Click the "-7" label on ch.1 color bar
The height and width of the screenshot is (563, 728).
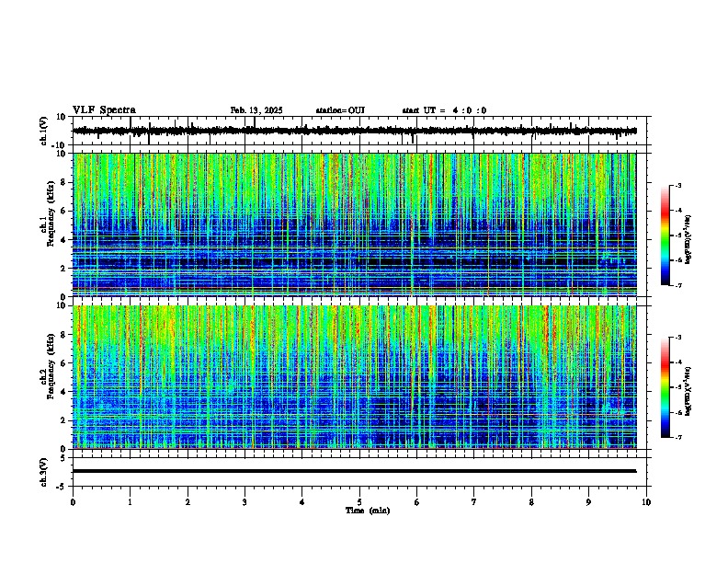pos(677,285)
